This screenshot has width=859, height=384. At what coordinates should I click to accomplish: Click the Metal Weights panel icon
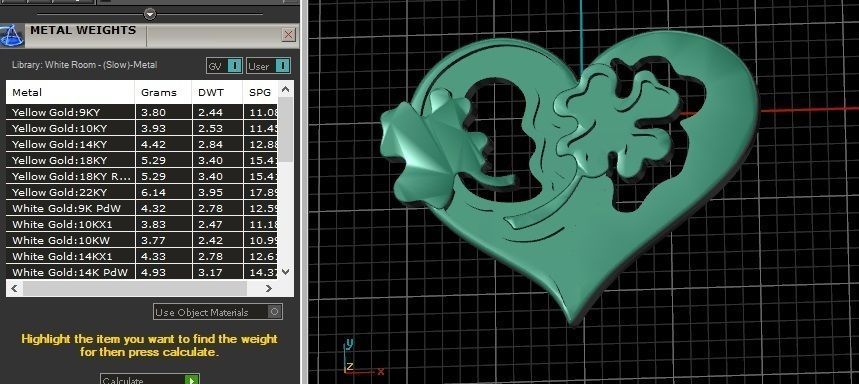[12, 36]
